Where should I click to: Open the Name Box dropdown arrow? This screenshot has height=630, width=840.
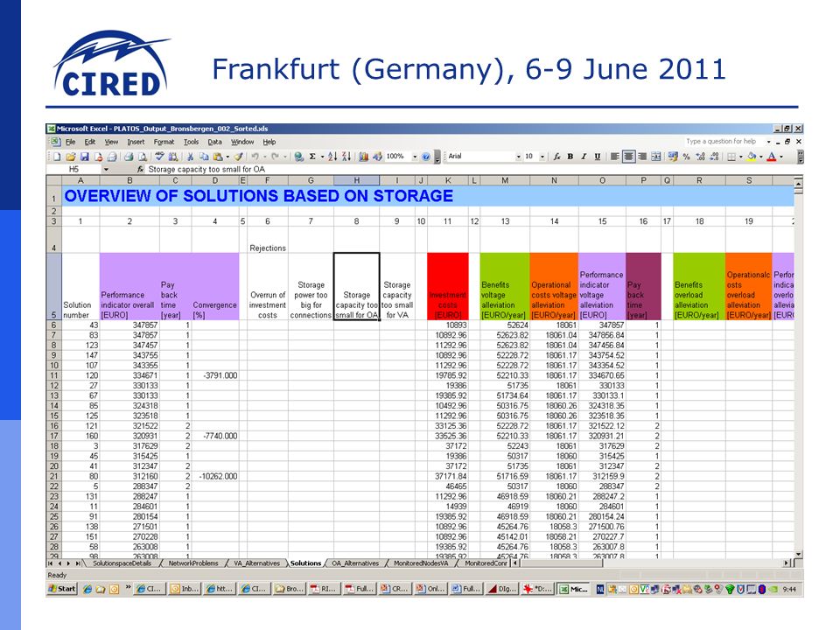coord(106,169)
